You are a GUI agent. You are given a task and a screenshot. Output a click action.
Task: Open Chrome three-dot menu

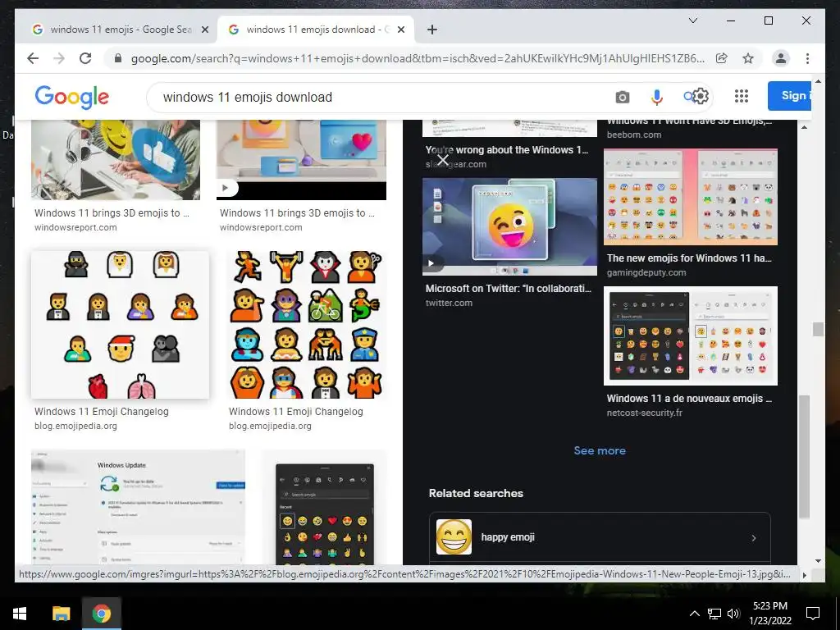pos(807,58)
